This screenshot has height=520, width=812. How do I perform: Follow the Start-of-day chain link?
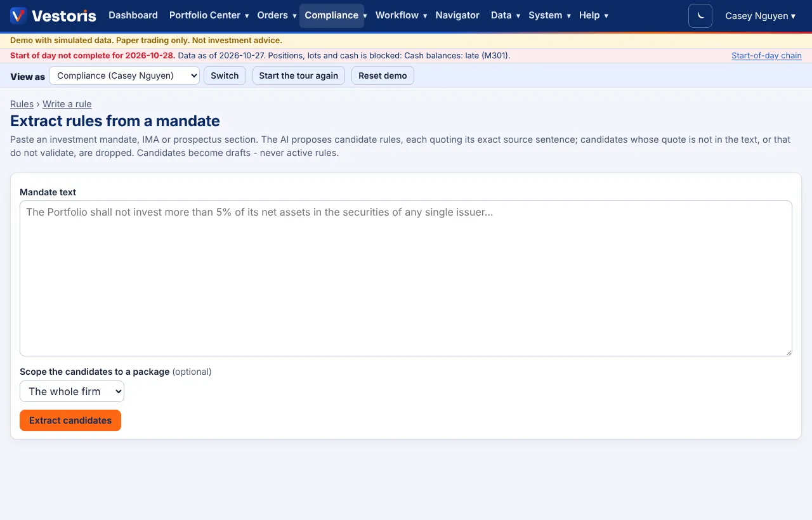click(766, 56)
